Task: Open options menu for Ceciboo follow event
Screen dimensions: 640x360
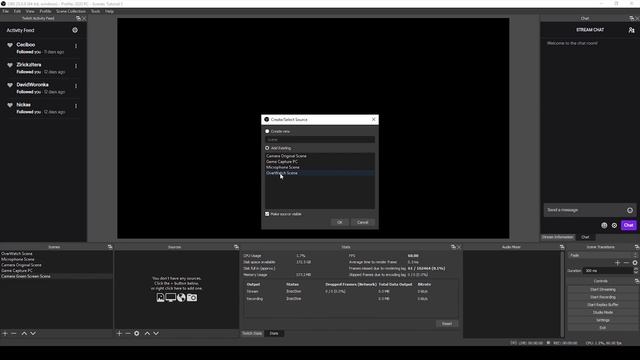Action: click(x=76, y=46)
